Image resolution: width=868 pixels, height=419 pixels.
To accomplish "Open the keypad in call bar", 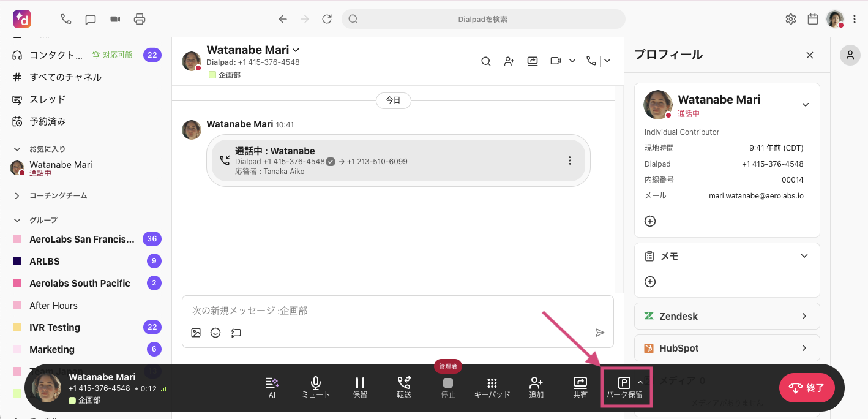I will click(x=492, y=387).
